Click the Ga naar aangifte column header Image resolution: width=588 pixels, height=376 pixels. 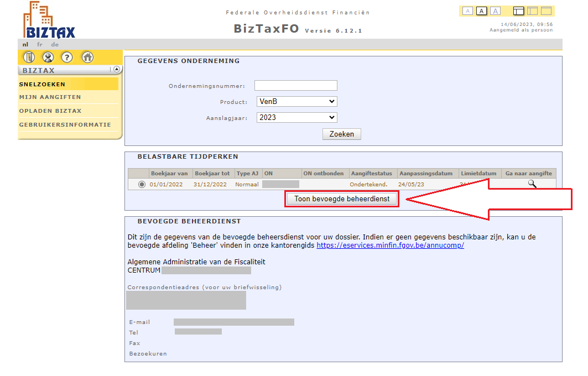point(529,174)
